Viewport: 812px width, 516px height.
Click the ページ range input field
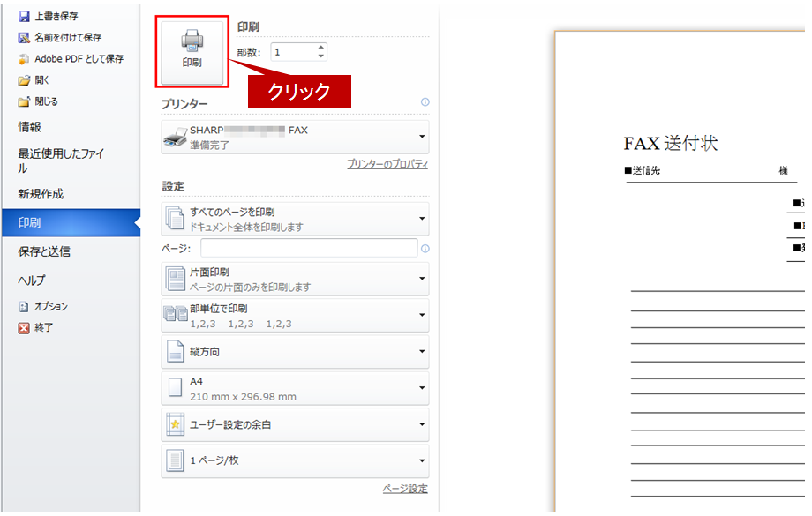click(309, 248)
